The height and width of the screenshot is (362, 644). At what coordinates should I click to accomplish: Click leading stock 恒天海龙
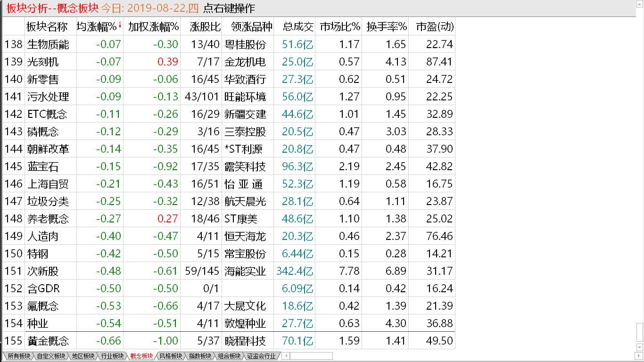[245, 236]
